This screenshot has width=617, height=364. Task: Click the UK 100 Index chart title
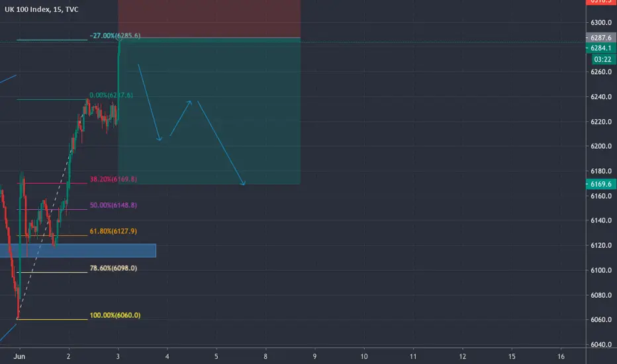coord(41,9)
